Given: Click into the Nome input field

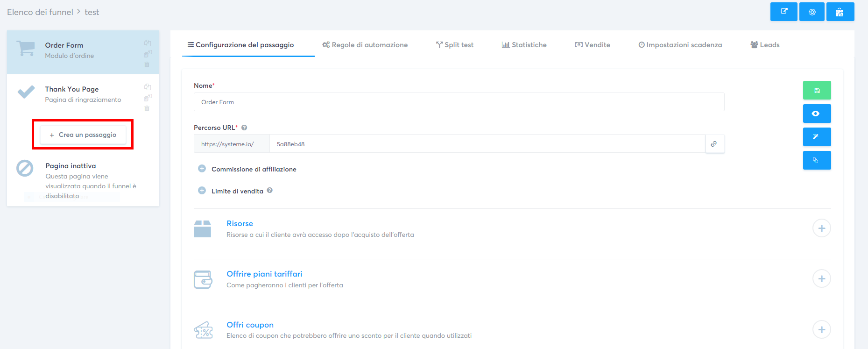Looking at the screenshot, I should (x=459, y=102).
